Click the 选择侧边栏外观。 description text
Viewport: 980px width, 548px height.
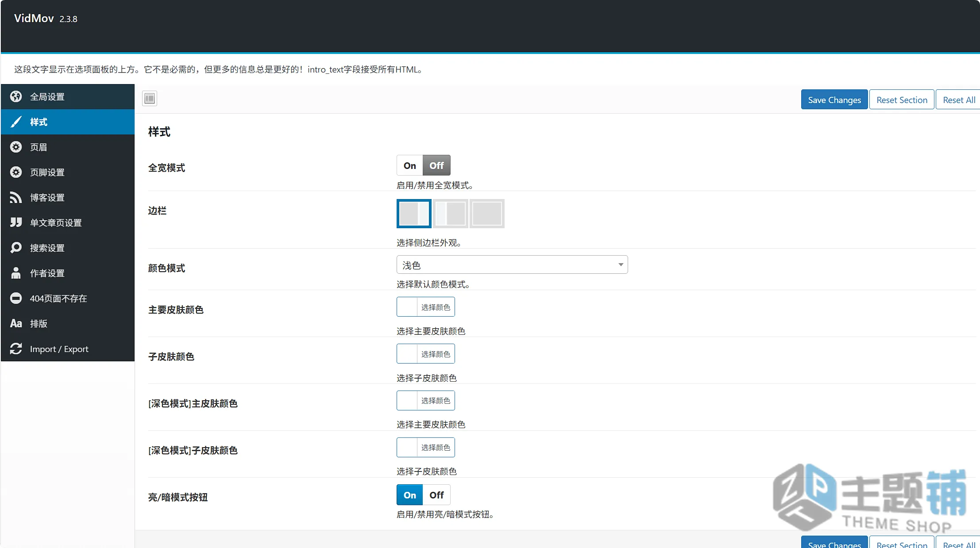coord(429,242)
